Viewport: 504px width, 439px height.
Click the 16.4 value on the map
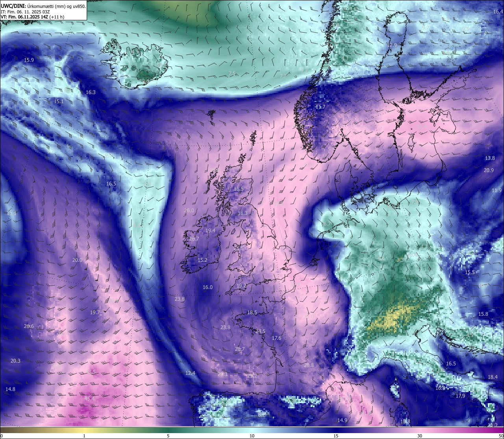point(498,12)
